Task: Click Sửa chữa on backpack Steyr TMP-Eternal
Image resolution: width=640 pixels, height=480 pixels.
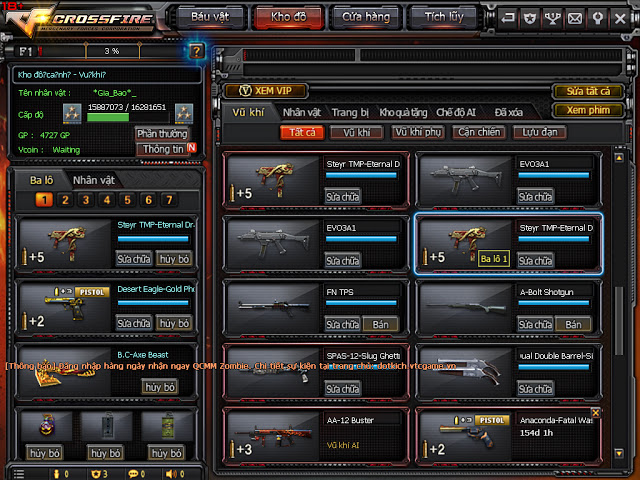Action: pos(134,259)
